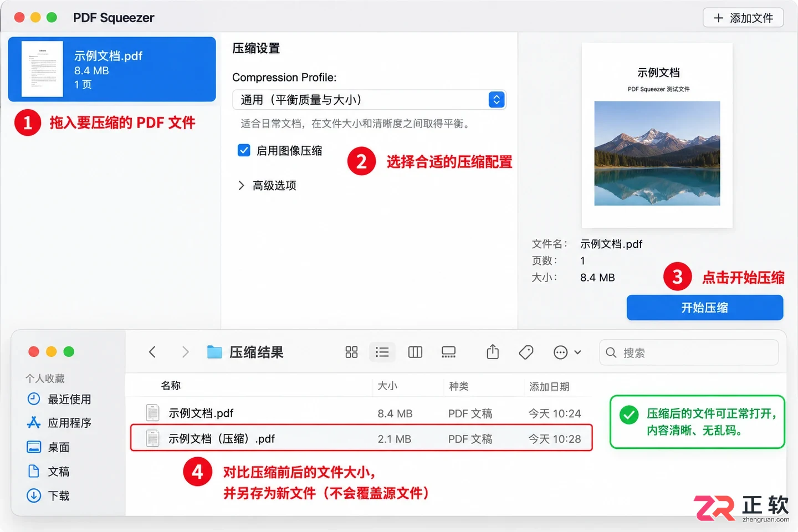Sort by 添加日期 column header
The image size is (798, 532).
(549, 387)
